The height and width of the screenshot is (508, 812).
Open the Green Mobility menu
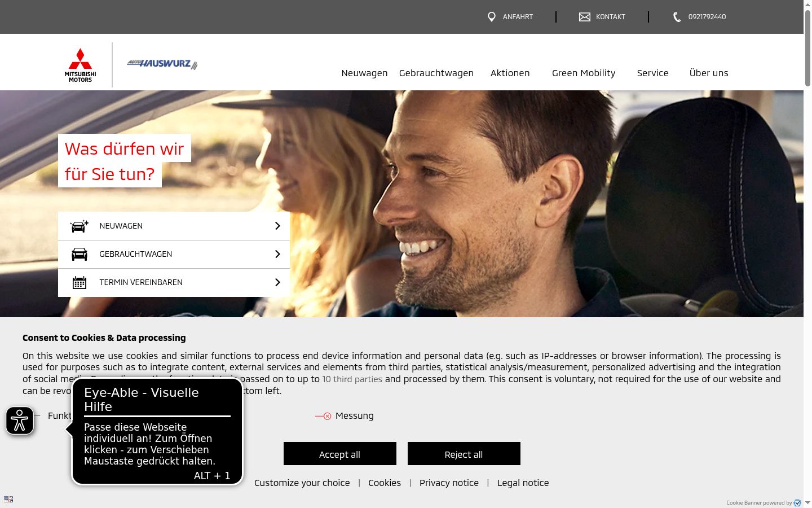pyautogui.click(x=584, y=73)
